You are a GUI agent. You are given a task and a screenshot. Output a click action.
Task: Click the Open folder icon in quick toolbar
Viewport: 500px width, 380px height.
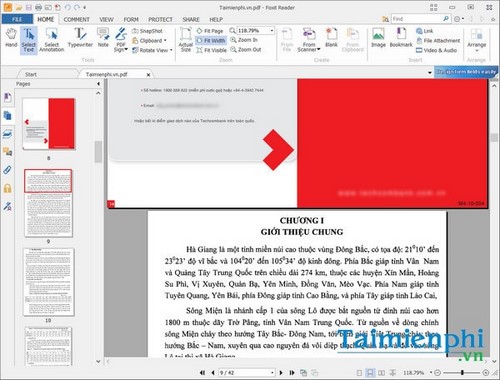pyautogui.click(x=19, y=7)
